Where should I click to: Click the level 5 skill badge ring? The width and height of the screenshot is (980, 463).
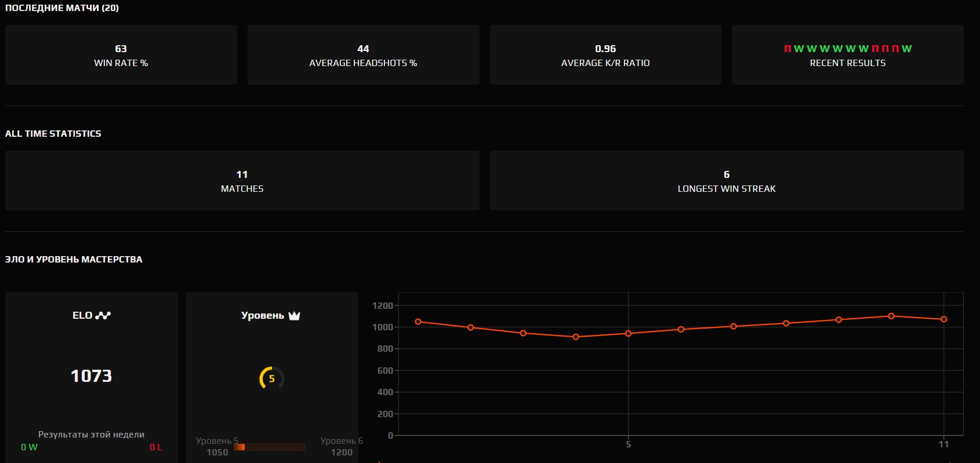(x=271, y=378)
